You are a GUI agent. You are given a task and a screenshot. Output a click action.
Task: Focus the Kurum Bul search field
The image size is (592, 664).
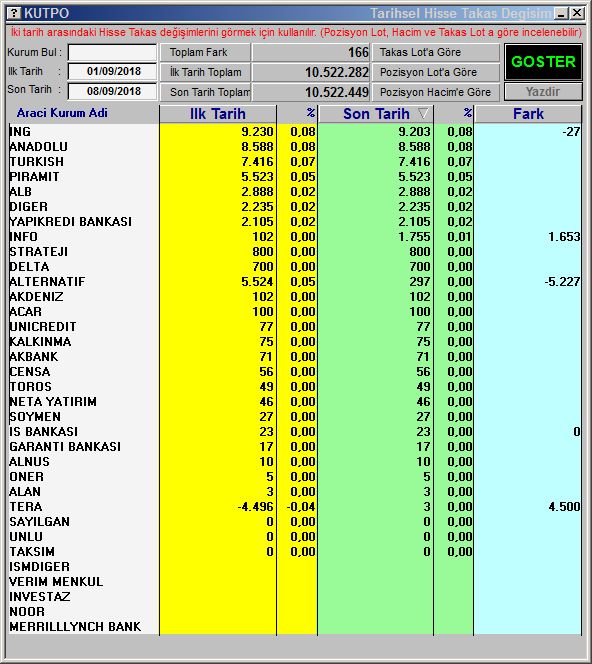point(112,53)
